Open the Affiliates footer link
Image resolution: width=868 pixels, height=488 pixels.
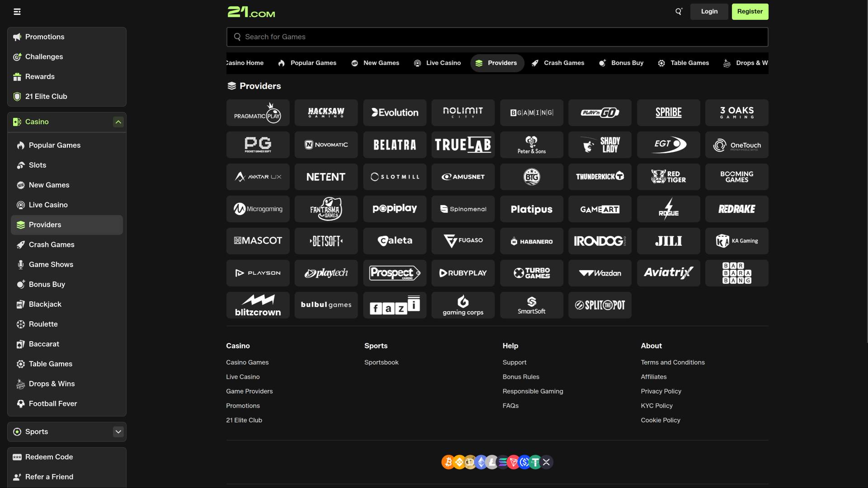(654, 377)
